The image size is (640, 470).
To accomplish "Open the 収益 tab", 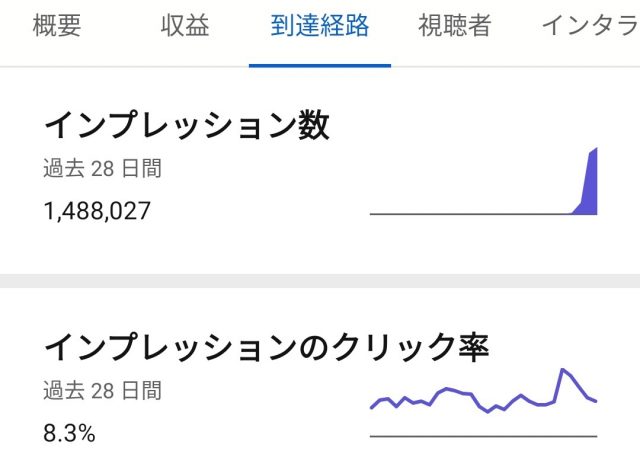I will (185, 26).
